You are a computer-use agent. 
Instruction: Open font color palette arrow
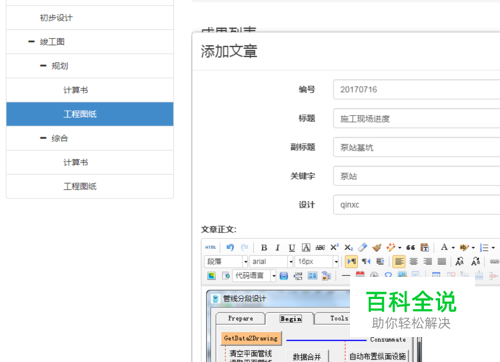pos(453,248)
